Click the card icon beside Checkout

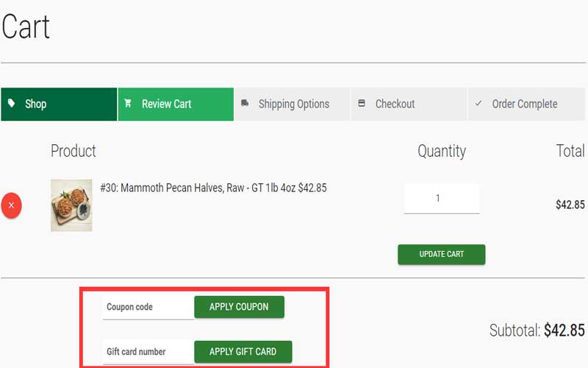[x=362, y=103]
